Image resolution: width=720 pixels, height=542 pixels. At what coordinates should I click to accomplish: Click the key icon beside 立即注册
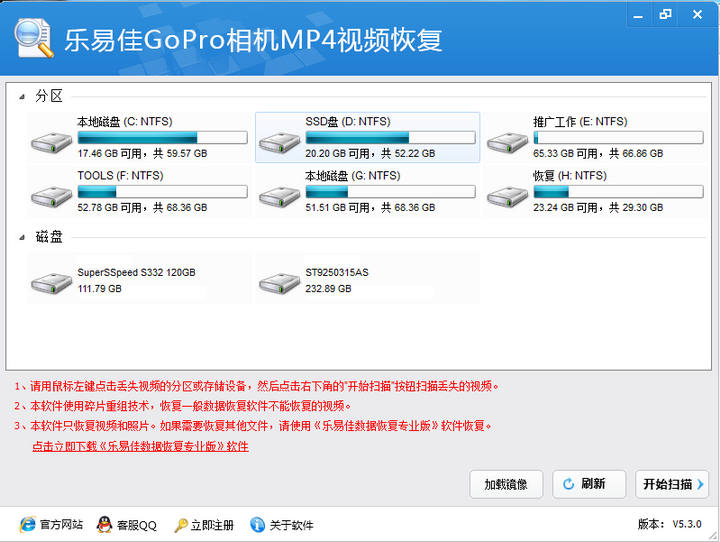coord(180,525)
